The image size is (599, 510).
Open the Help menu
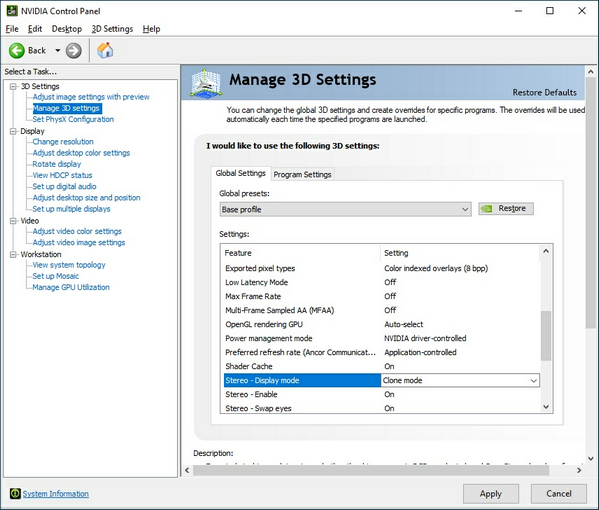pos(151,29)
